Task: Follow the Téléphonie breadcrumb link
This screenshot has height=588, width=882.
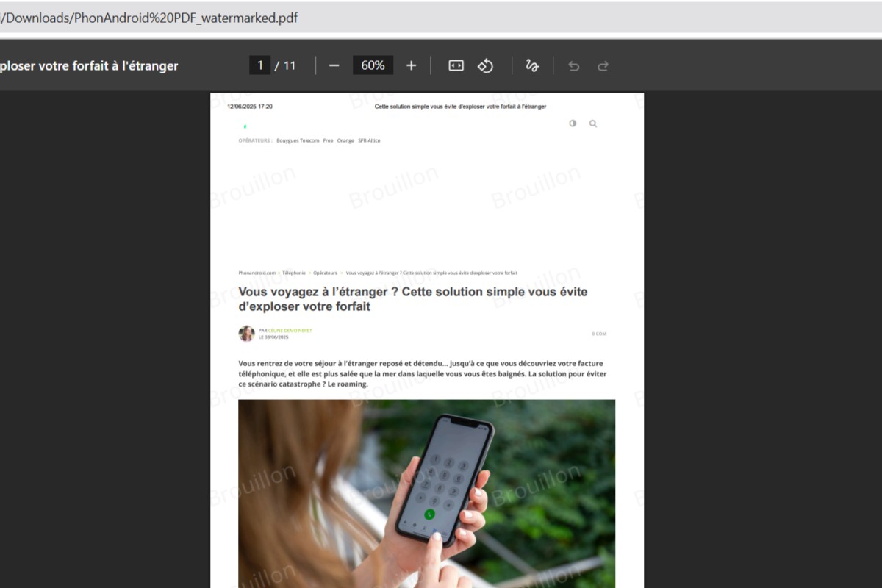Action: (294, 273)
